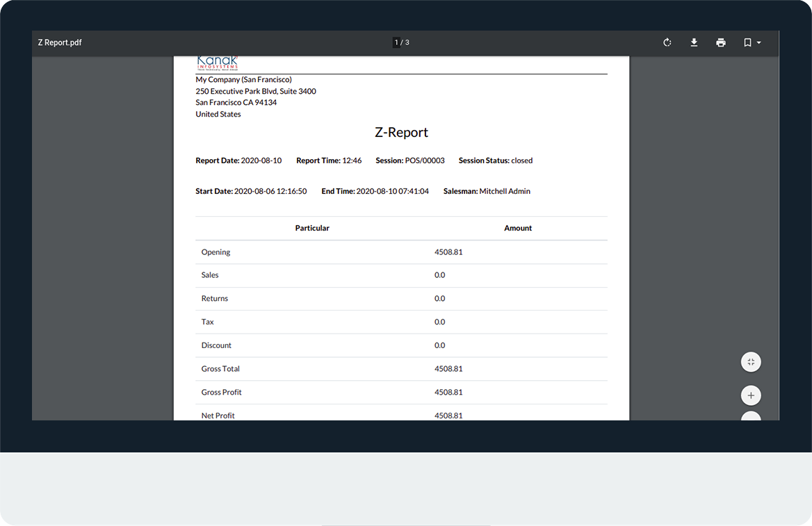The image size is (812, 526).
Task: Click the Tax row label
Action: 207,322
